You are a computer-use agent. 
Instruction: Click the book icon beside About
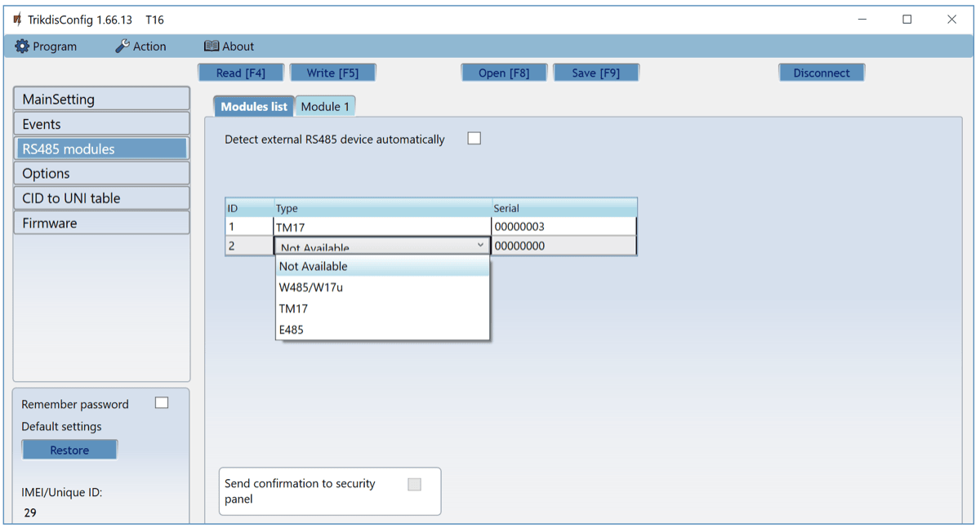pos(212,47)
